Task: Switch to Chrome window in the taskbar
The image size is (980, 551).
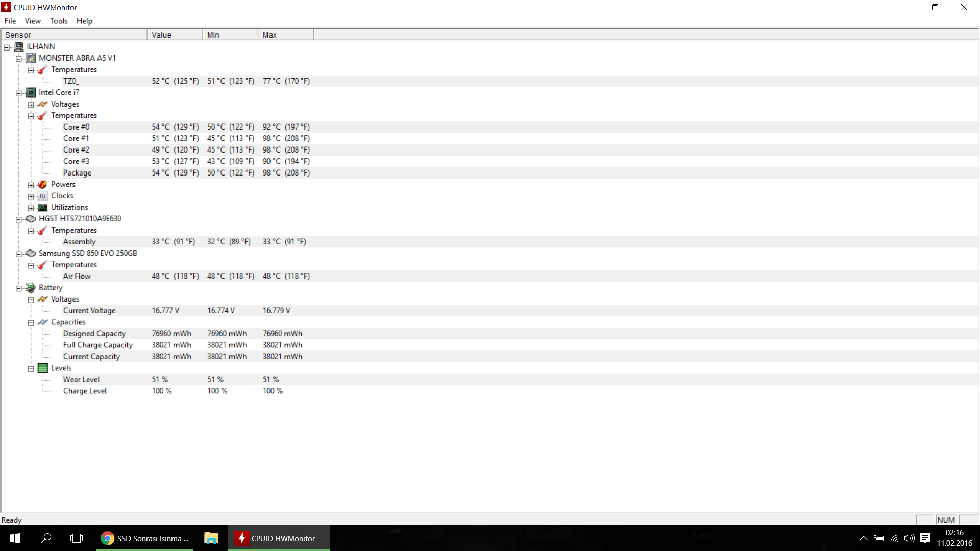Action: (x=145, y=538)
